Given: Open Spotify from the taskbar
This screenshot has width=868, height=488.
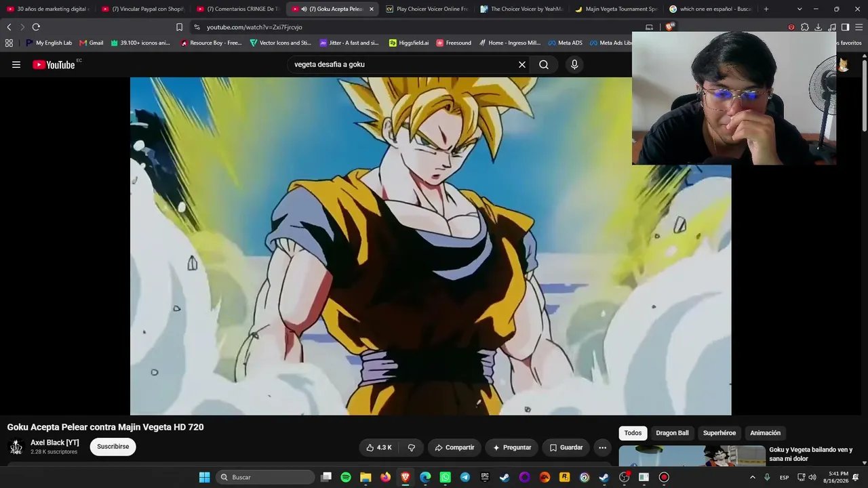Looking at the screenshot, I should pos(346,477).
